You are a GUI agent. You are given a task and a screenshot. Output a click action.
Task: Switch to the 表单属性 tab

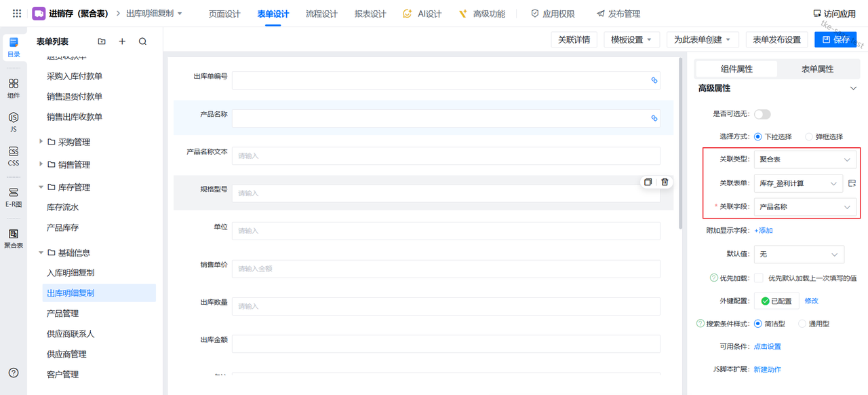[817, 69]
